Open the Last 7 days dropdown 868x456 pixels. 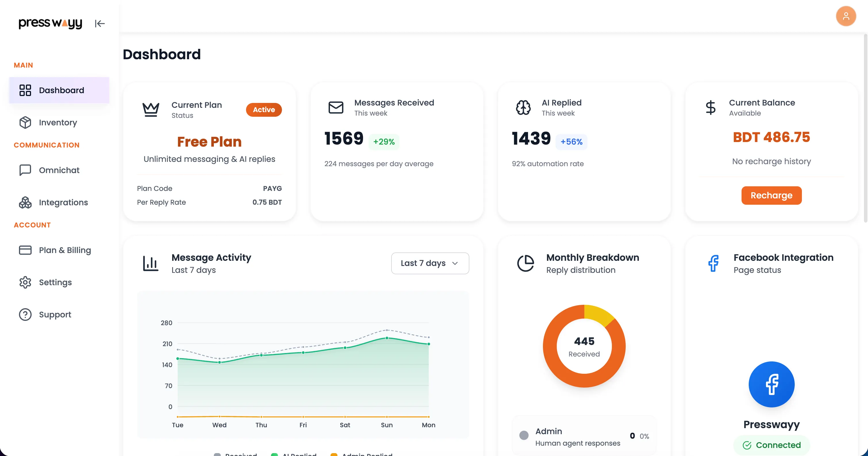pyautogui.click(x=430, y=263)
